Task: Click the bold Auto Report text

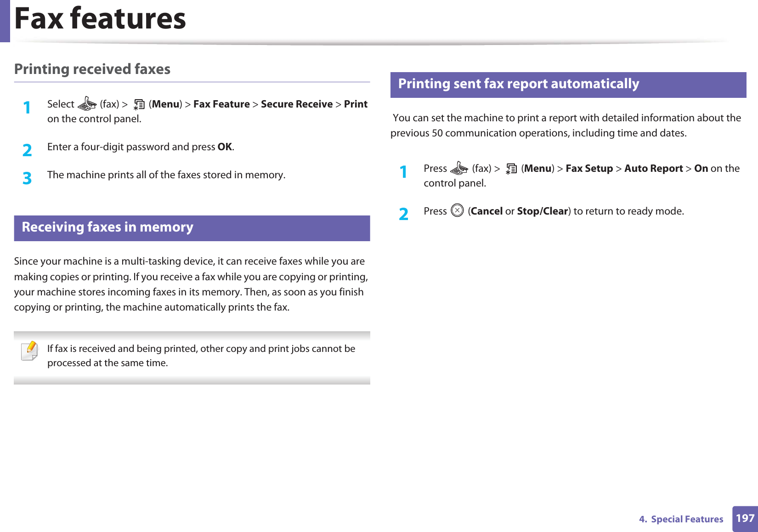Action: coord(653,169)
